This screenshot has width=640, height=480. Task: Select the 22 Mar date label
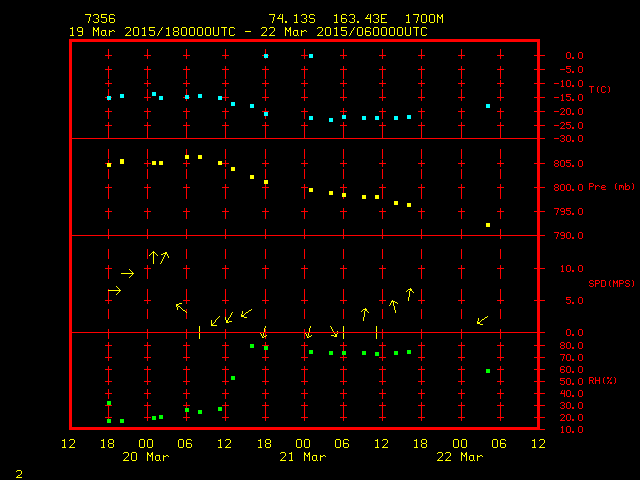pyautogui.click(x=459, y=457)
